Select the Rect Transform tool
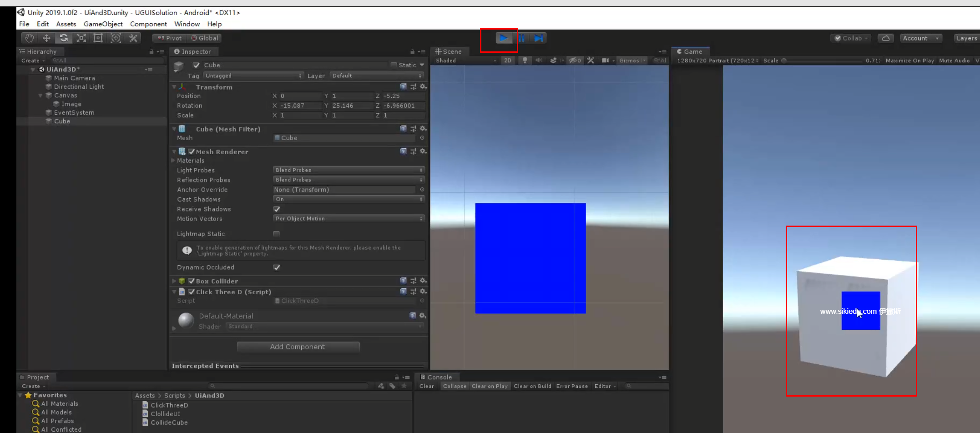 coord(98,38)
